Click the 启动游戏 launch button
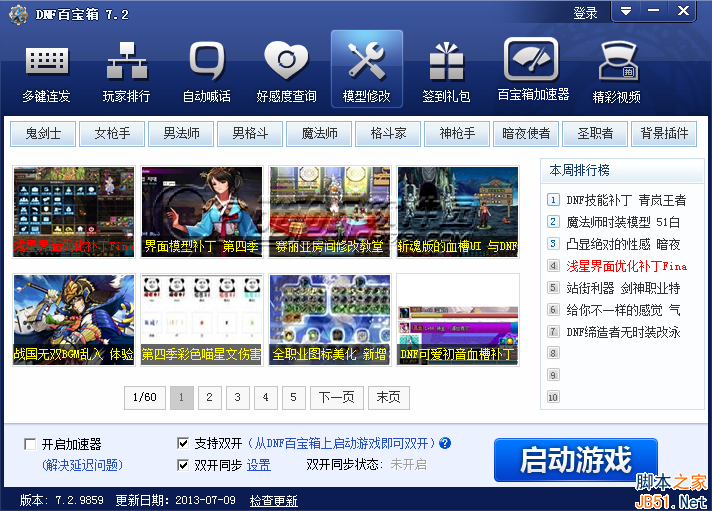The image size is (712, 511). click(576, 460)
